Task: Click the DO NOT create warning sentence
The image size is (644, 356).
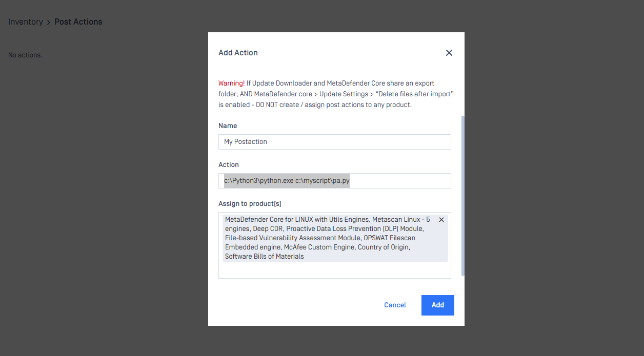Action: tap(334, 105)
